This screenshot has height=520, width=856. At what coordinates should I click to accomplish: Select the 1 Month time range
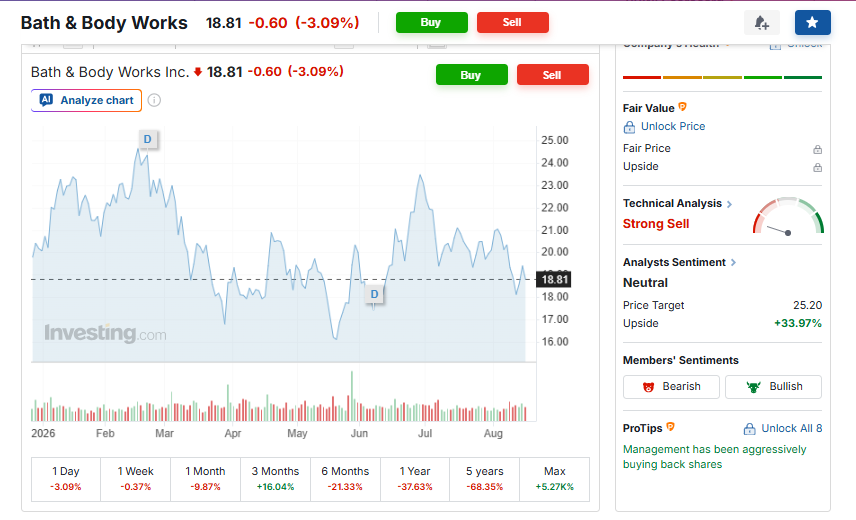coord(205,479)
